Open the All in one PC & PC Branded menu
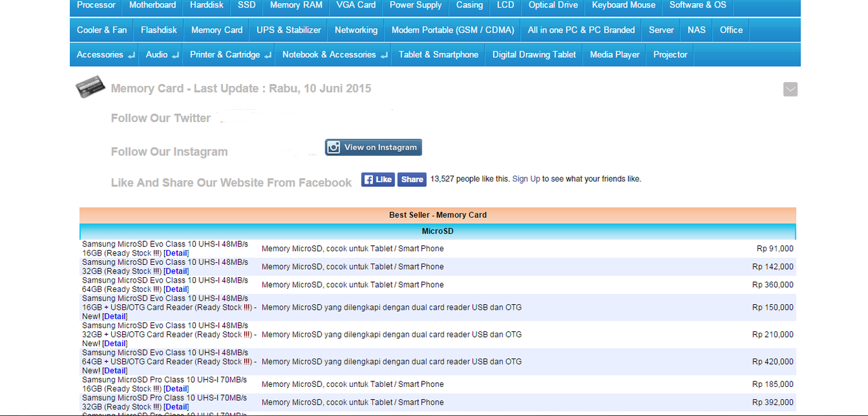 tap(581, 30)
